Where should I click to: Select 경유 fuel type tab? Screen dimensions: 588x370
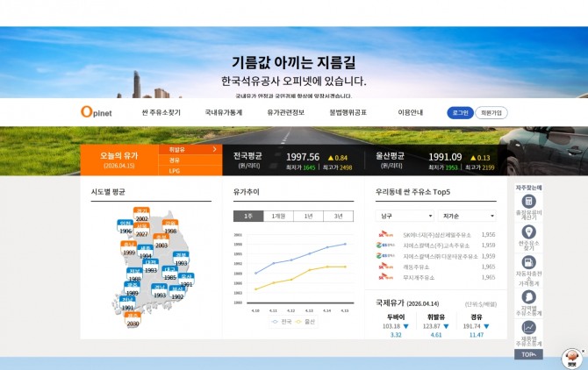point(190,160)
